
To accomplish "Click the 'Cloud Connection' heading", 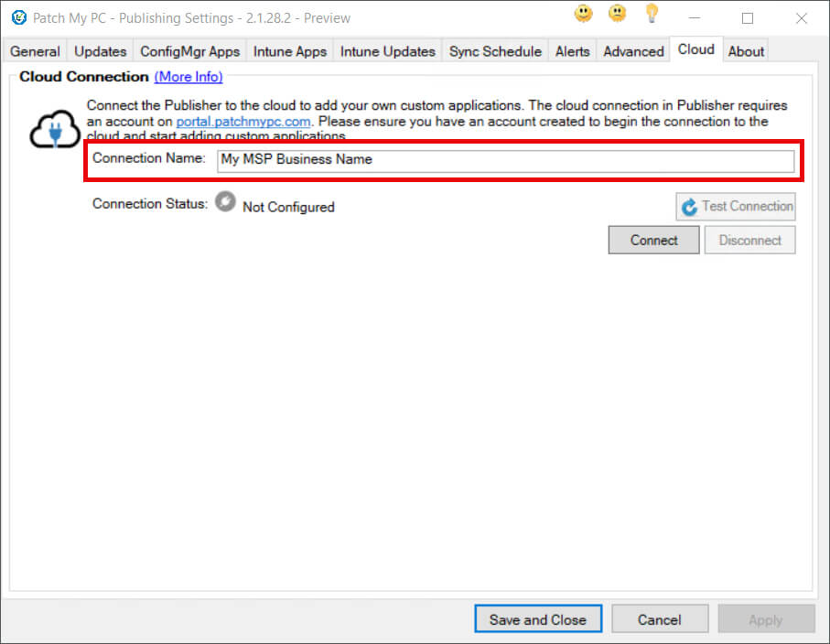I will coord(84,77).
